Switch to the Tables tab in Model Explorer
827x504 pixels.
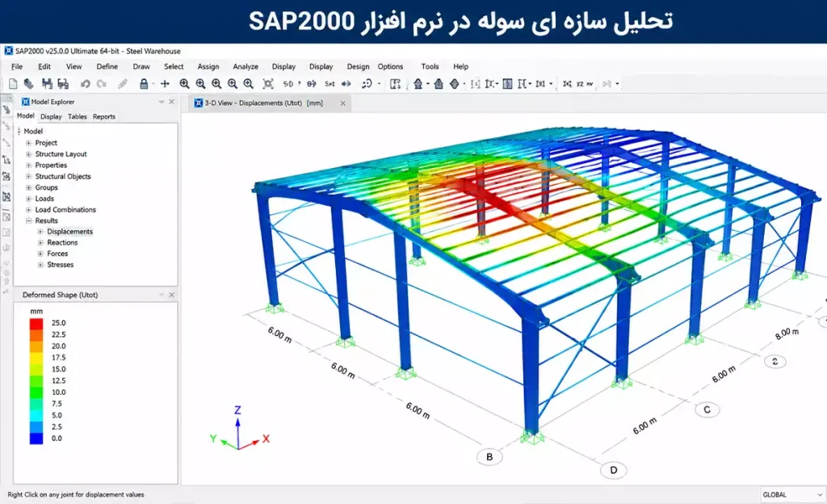pyautogui.click(x=77, y=116)
